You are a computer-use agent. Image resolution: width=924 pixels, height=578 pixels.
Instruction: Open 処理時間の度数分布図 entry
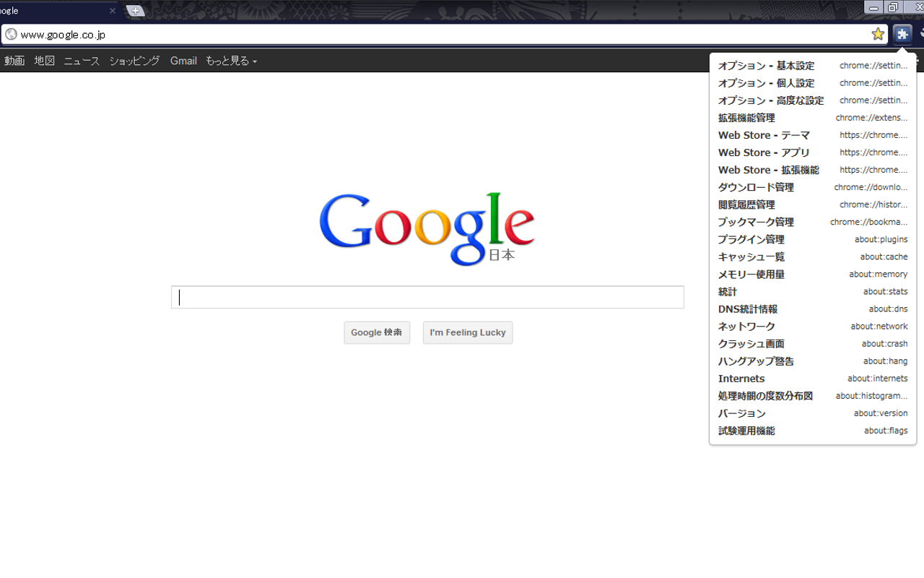point(813,396)
